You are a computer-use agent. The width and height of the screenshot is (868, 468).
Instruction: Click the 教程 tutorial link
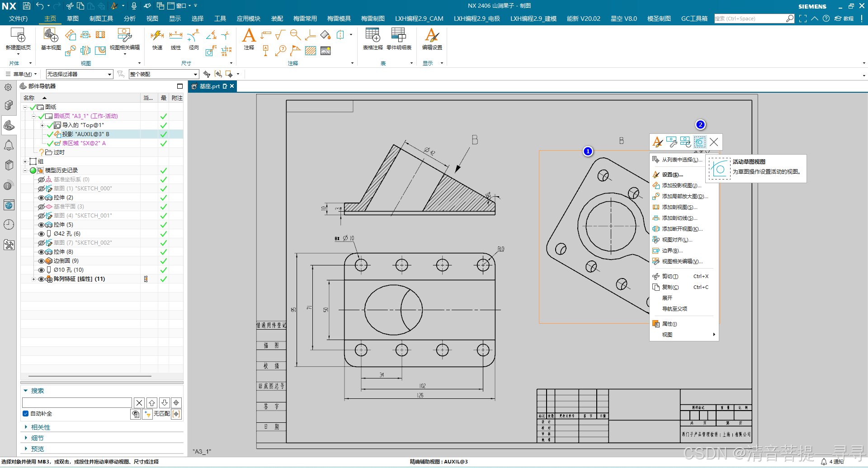(x=844, y=19)
